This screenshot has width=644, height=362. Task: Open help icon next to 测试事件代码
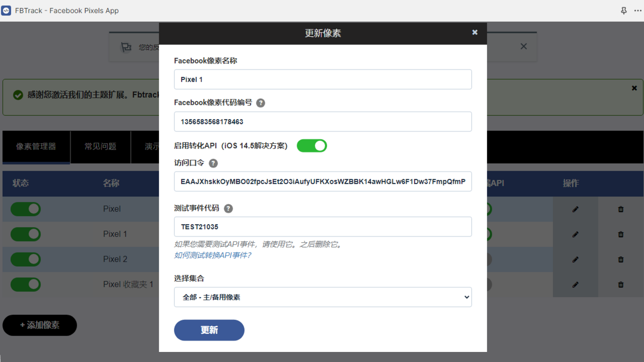[x=228, y=208]
